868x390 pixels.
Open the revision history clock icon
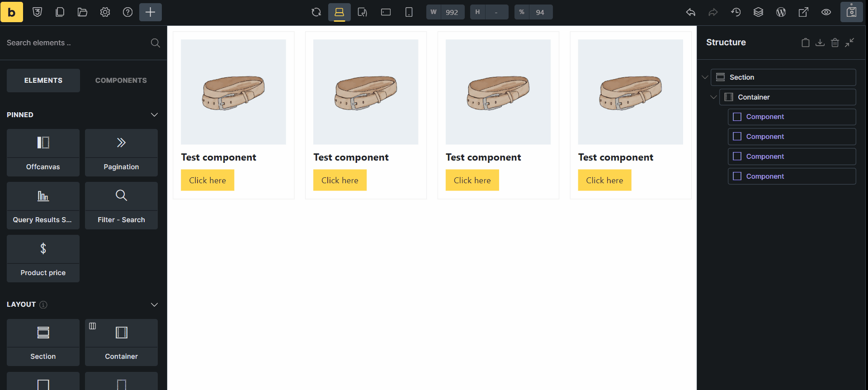(736, 12)
